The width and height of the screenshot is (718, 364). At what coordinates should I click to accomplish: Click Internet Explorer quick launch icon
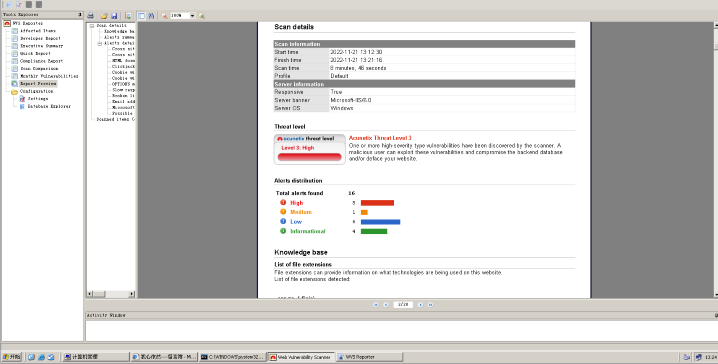(x=41, y=357)
